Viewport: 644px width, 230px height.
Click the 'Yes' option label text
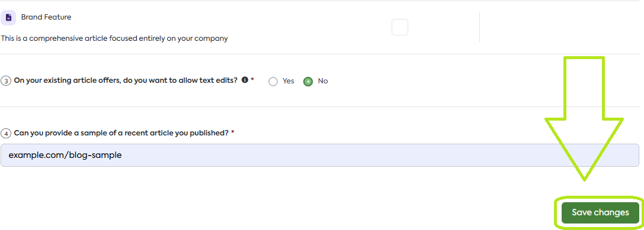click(289, 81)
